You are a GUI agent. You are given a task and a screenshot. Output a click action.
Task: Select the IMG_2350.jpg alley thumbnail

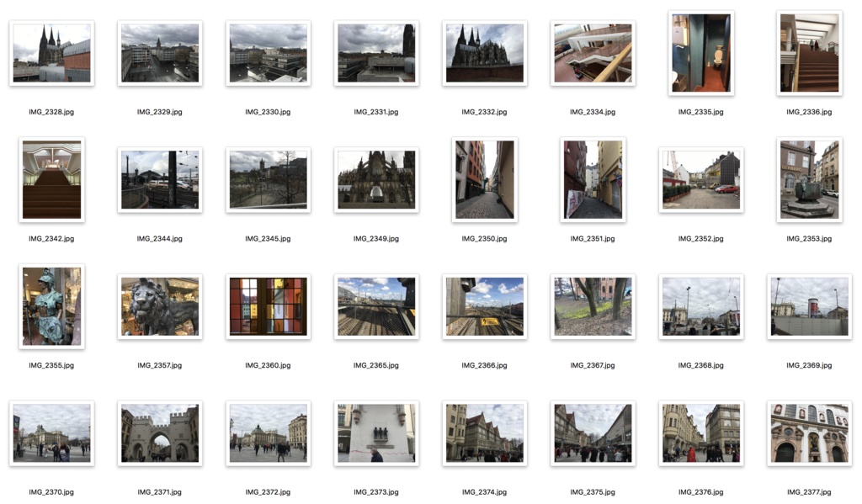point(485,180)
